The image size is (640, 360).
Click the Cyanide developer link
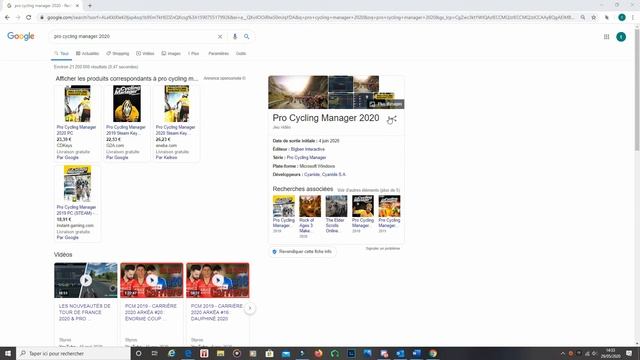pos(312,174)
